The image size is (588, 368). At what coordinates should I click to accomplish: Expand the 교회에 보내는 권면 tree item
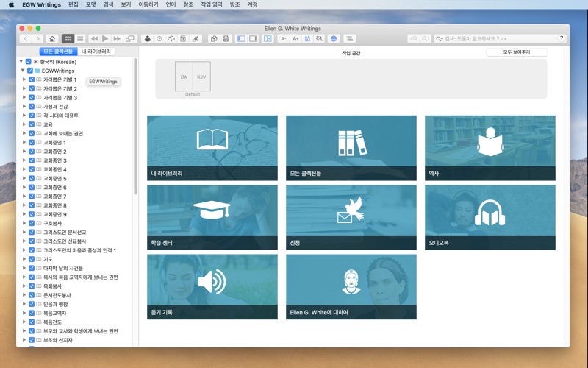pos(24,133)
